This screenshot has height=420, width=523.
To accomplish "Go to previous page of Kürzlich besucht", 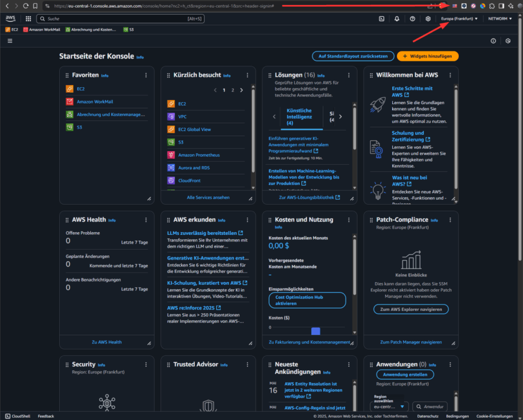I will 215,90.
